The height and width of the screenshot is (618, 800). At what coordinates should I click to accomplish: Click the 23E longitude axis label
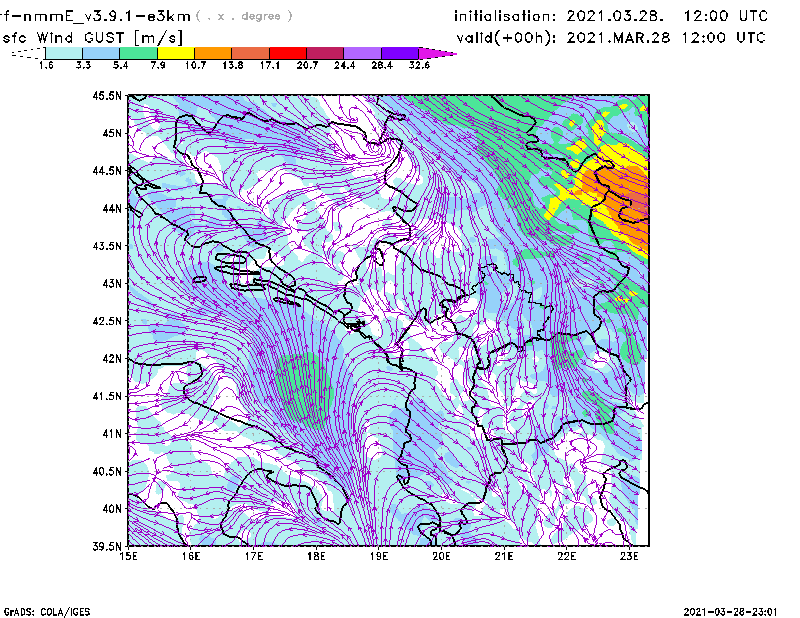point(629,556)
